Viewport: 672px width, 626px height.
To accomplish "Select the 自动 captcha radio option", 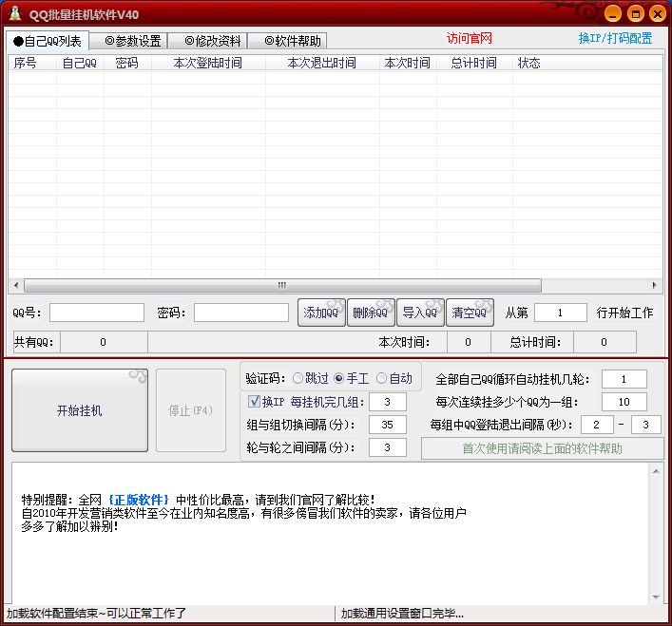I will coord(394,378).
